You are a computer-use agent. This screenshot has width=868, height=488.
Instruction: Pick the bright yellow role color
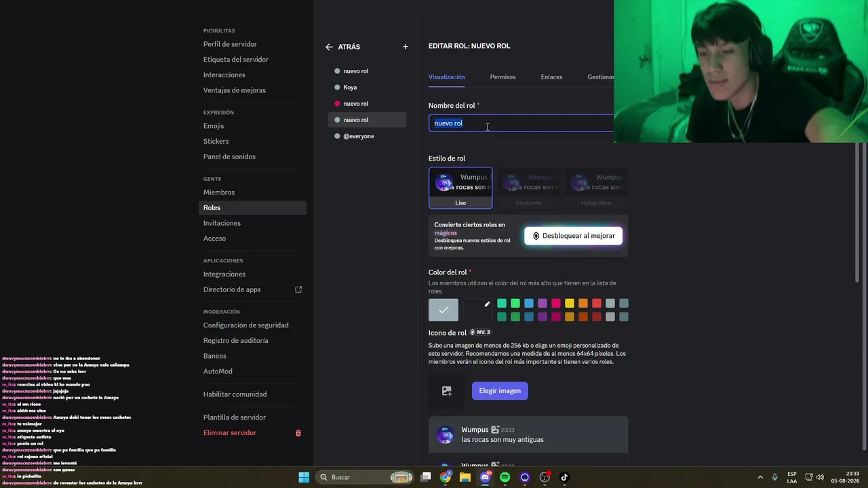pyautogui.click(x=570, y=303)
